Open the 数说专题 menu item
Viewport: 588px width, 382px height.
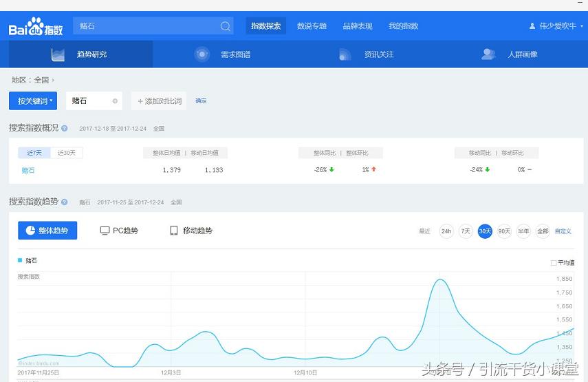pyautogui.click(x=312, y=26)
